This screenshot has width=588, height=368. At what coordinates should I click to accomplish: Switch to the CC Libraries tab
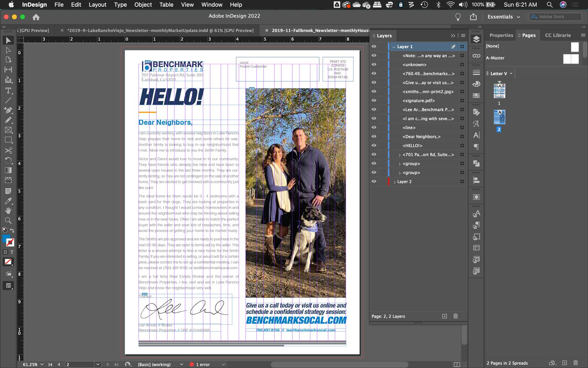coord(558,35)
